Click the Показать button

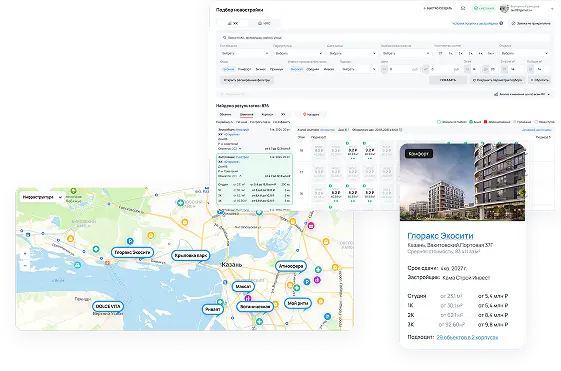click(x=448, y=80)
